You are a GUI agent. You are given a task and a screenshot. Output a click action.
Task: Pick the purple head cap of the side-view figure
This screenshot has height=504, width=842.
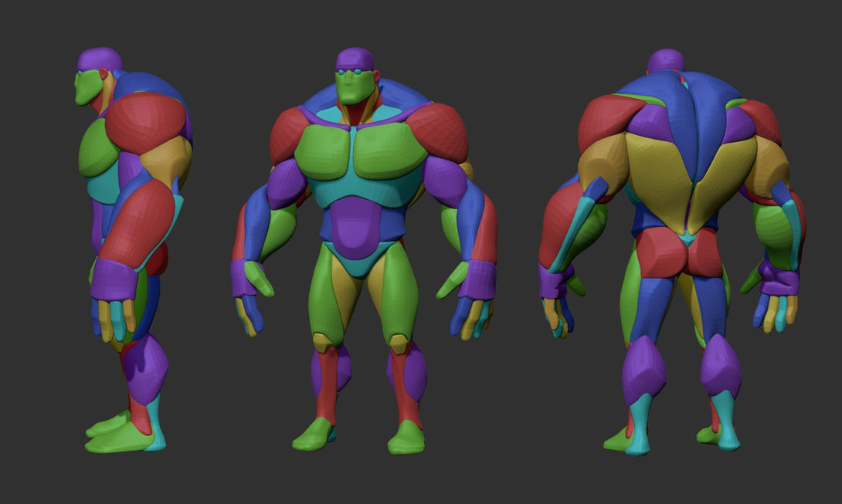tap(100, 59)
